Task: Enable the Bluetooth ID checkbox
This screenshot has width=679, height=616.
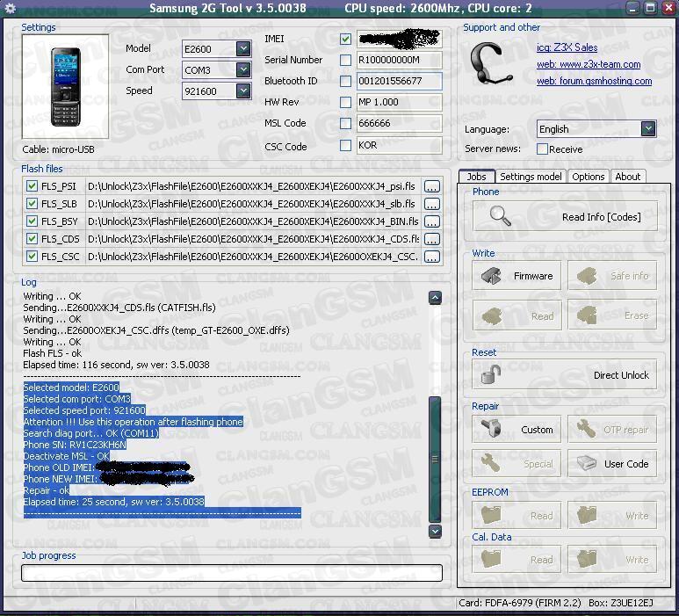Action: coord(345,81)
